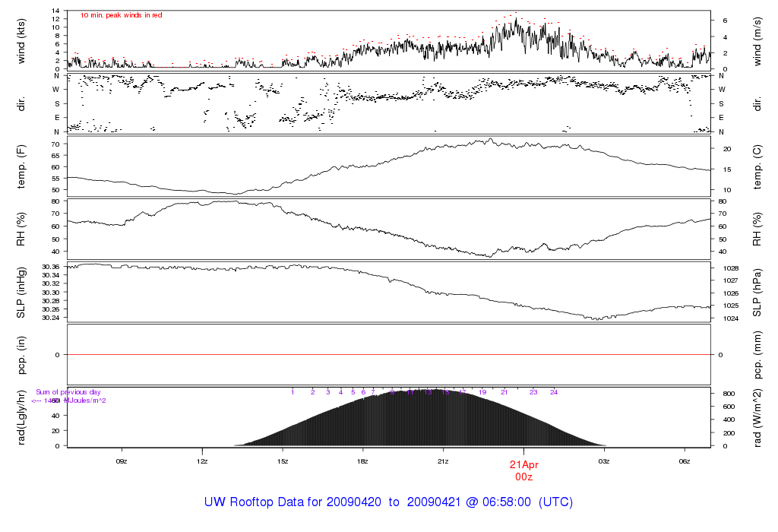Click the purple hour marker '19'
This screenshot has width=778, height=532.
point(482,392)
